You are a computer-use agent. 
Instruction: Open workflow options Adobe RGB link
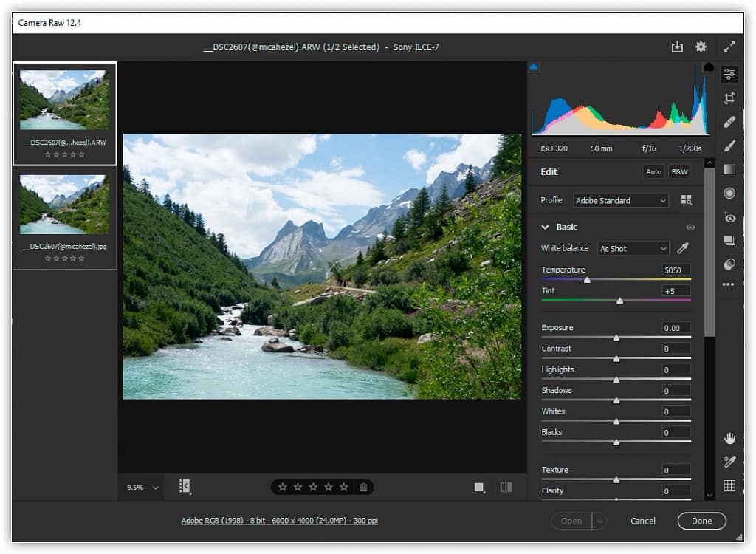point(279,521)
